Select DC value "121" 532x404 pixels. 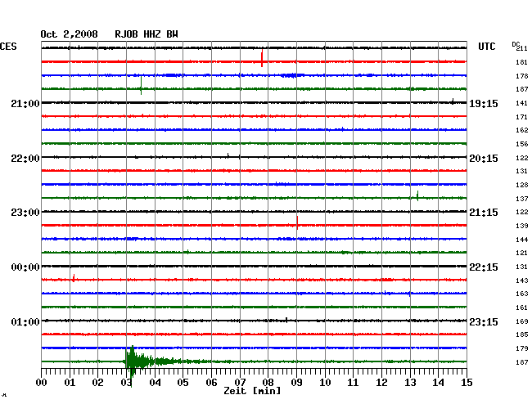pos(522,254)
